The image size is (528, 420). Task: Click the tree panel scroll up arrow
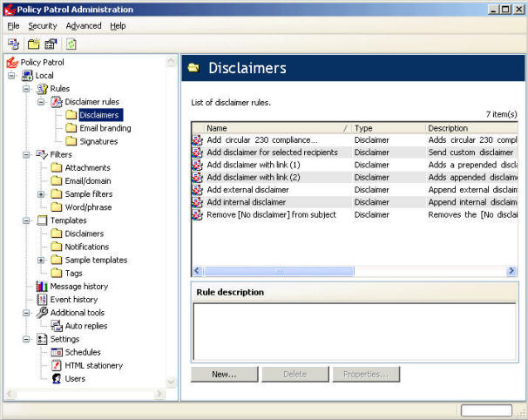pyautogui.click(x=171, y=61)
